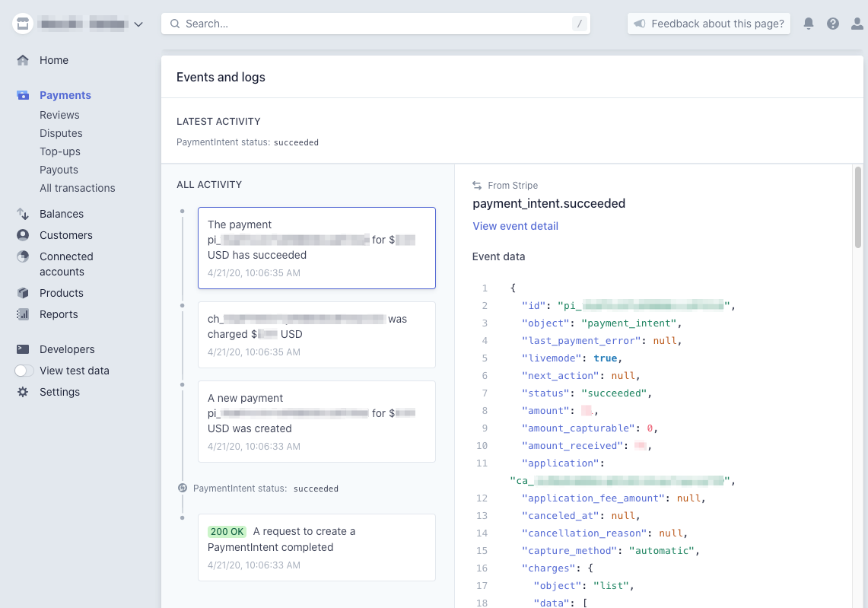Click the event data panel scrollbar
868x608 pixels.
pyautogui.click(x=858, y=207)
